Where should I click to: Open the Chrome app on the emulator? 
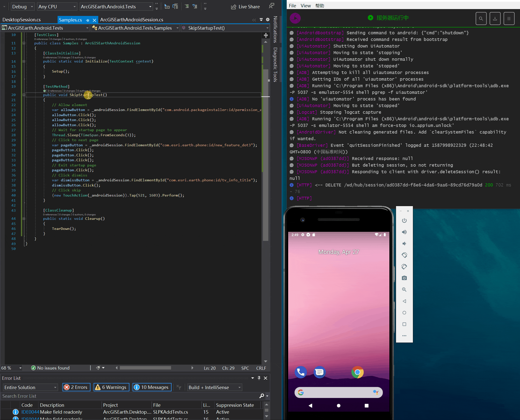click(x=358, y=372)
